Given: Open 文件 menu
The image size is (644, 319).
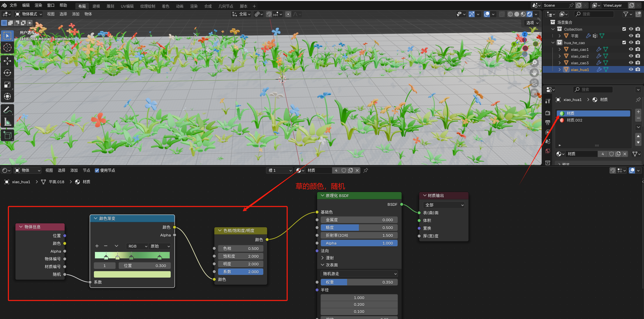Looking at the screenshot, I should click(x=13, y=5).
